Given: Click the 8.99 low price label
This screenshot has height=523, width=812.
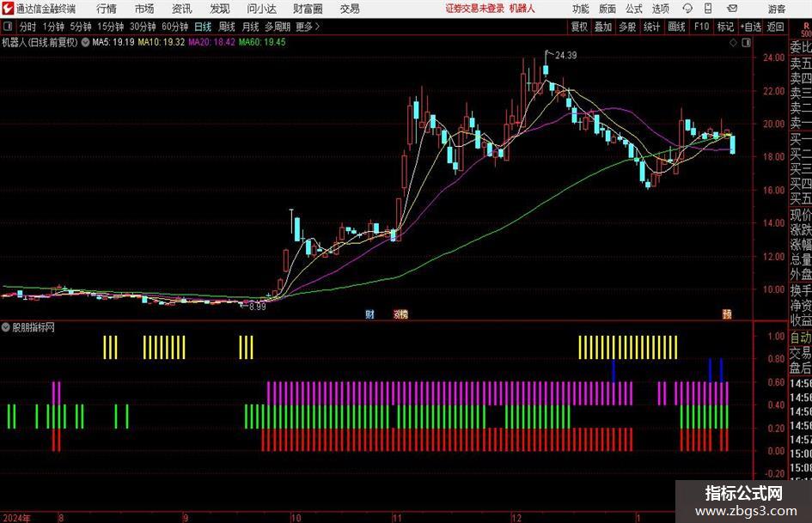Looking at the screenshot, I should (x=258, y=306).
